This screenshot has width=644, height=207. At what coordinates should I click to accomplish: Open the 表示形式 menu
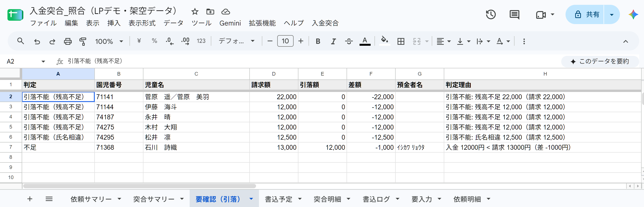point(142,23)
